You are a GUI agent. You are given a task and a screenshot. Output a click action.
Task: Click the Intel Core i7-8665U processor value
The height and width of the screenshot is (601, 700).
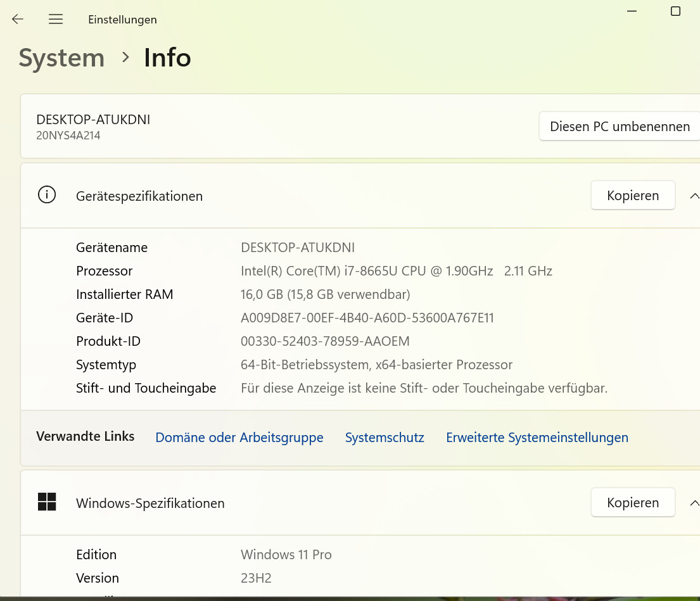point(397,271)
